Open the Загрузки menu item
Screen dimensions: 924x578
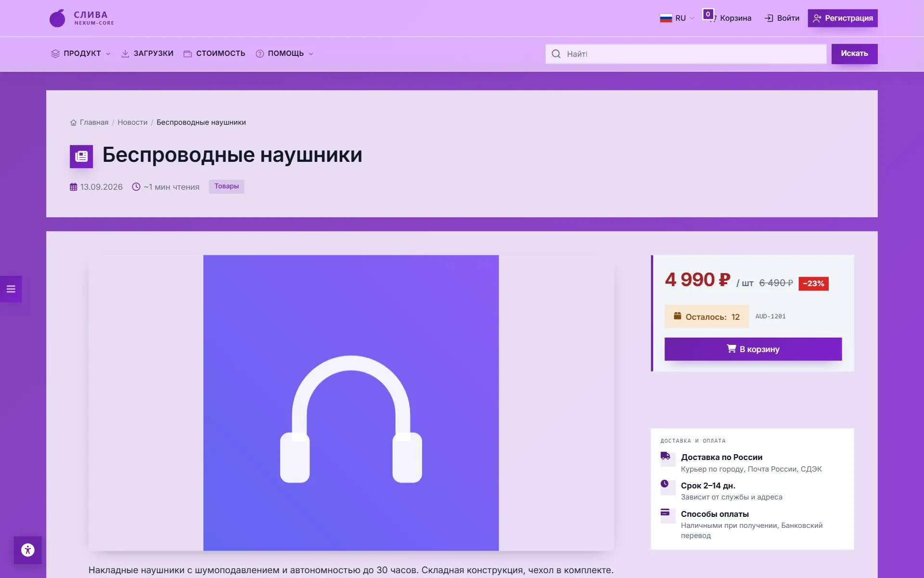tap(147, 53)
